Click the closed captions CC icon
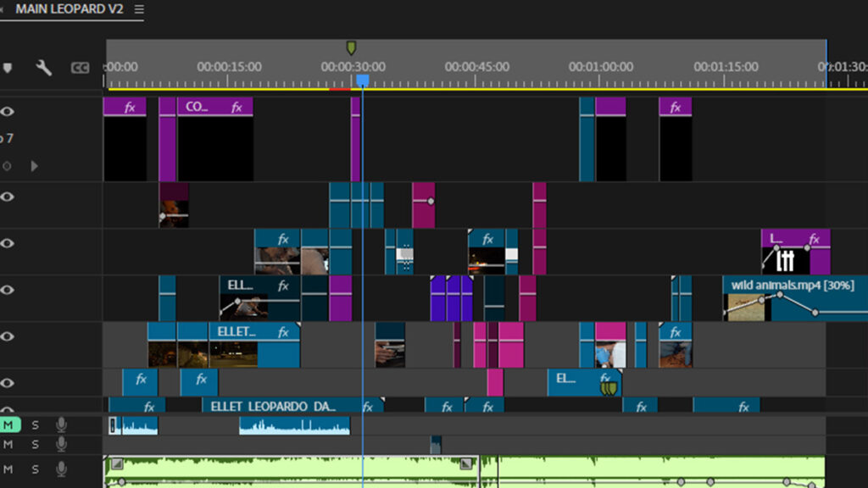This screenshot has width=868, height=488. (x=81, y=68)
